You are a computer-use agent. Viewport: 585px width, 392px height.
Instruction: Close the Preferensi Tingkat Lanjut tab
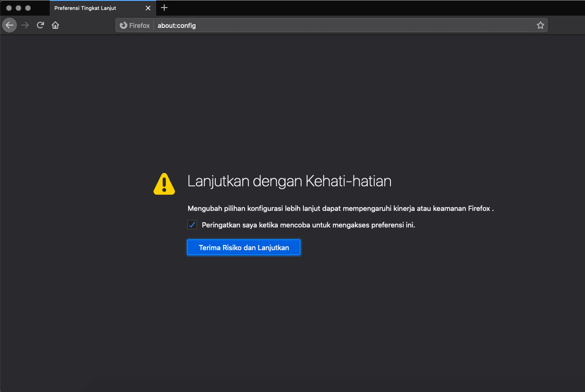pos(148,8)
